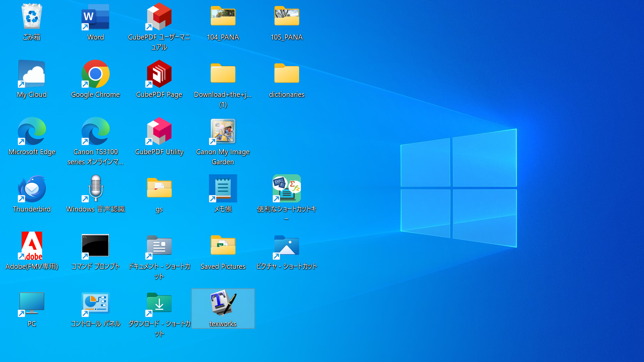
Task: Select the CubePDF ユーザーマニュアル shortcut
Action: coord(159,16)
